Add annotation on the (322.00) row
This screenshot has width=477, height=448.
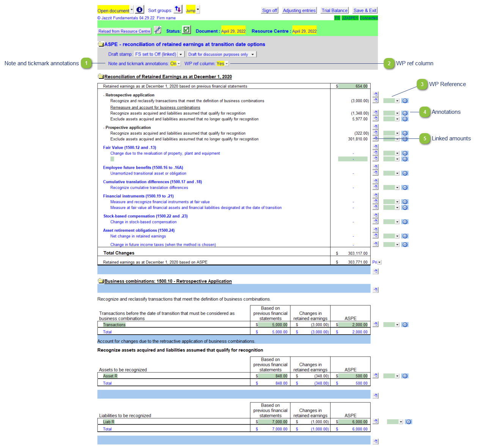coord(405,134)
